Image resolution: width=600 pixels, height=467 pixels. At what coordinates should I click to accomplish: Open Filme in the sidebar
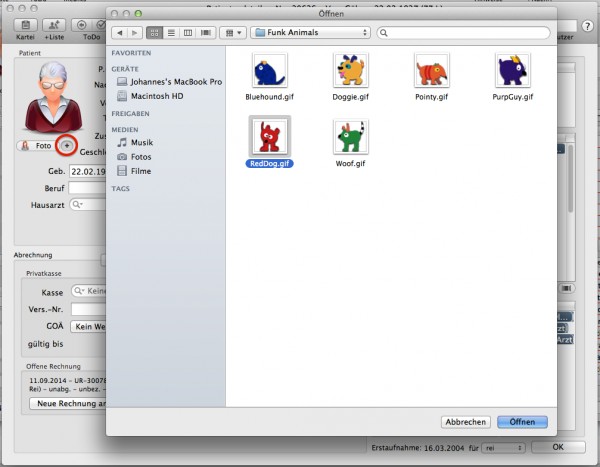click(x=134, y=171)
